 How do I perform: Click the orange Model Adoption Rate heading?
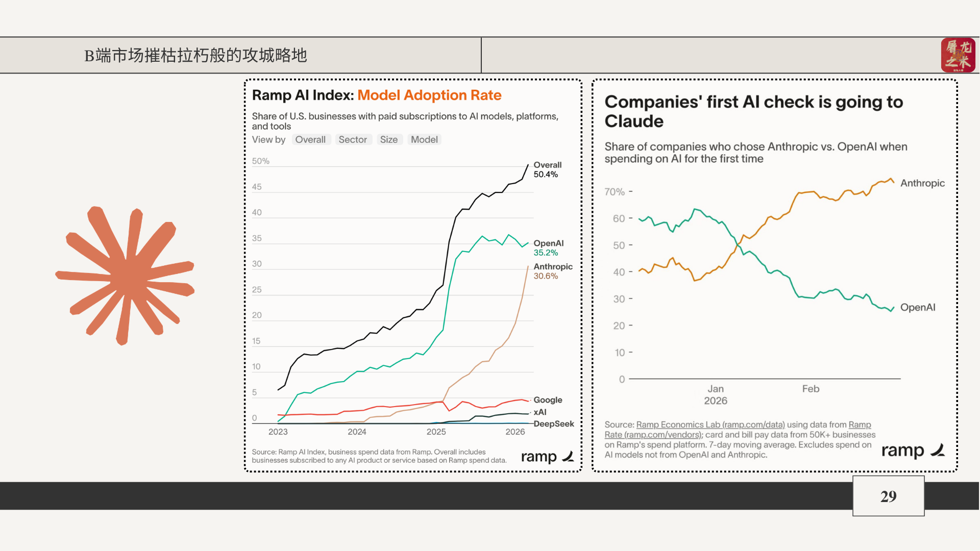tap(429, 95)
